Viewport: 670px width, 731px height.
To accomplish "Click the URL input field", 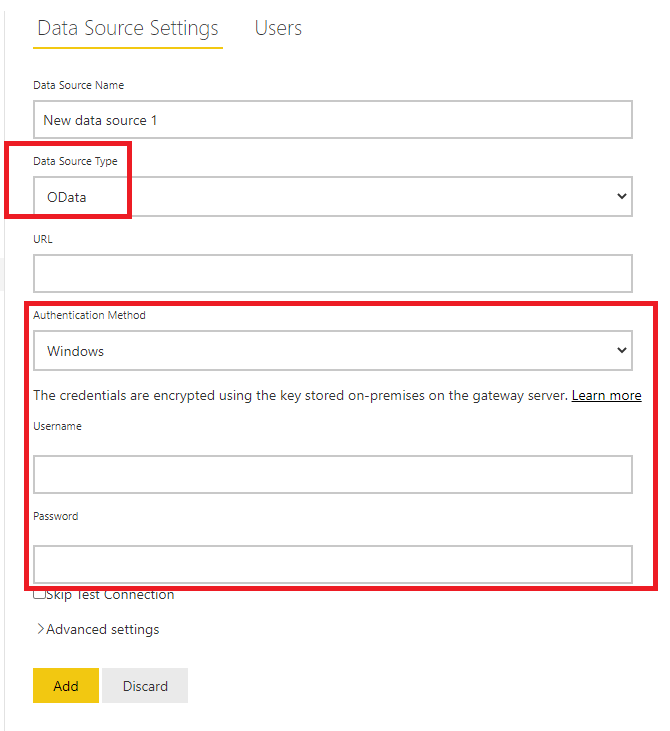I will tap(332, 273).
